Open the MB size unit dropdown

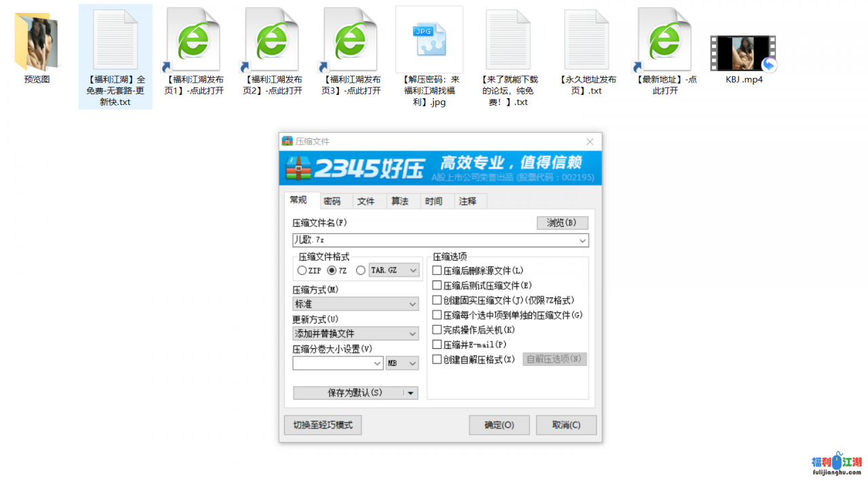coord(402,364)
